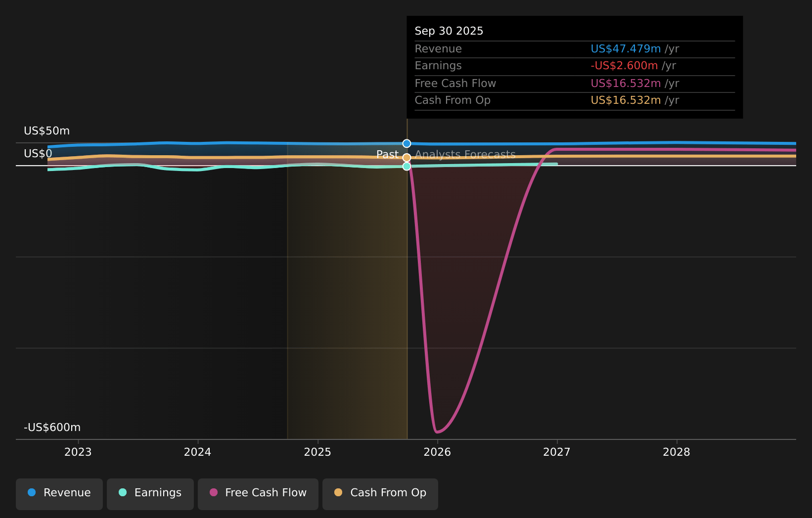812x518 pixels.
Task: Toggle the Earnings series legend button
Action: (150, 494)
